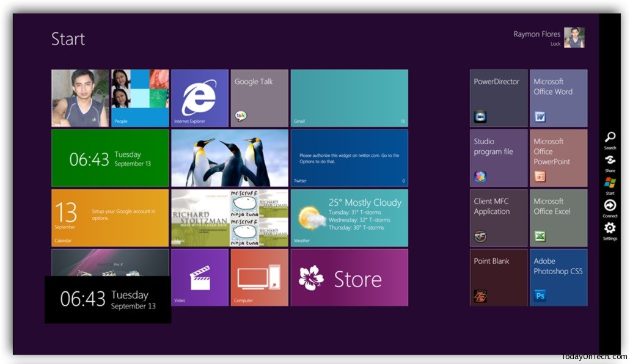Launch the Point Blank game tile
This screenshot has height=364, width=630.
[x=499, y=278]
